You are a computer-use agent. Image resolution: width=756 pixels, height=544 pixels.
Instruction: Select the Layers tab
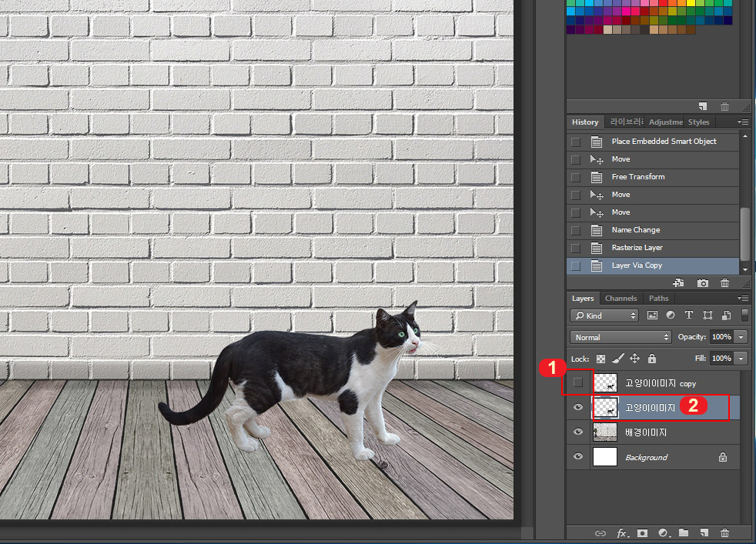point(583,299)
